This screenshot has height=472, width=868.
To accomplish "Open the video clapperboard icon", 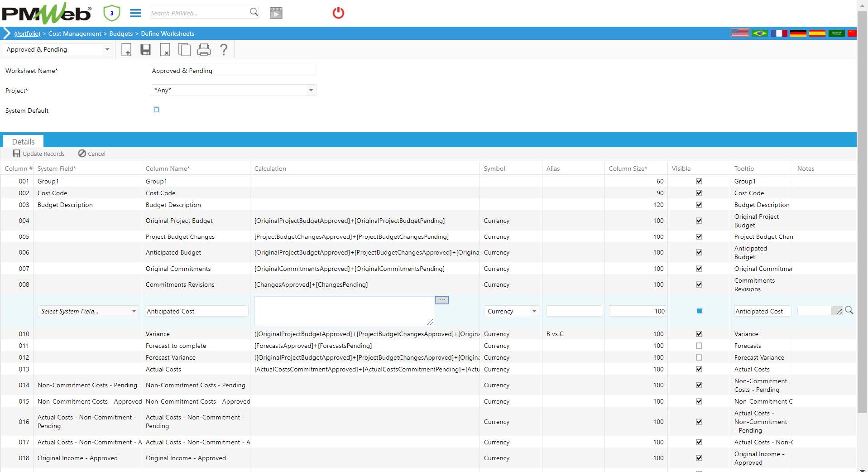I will [x=276, y=13].
